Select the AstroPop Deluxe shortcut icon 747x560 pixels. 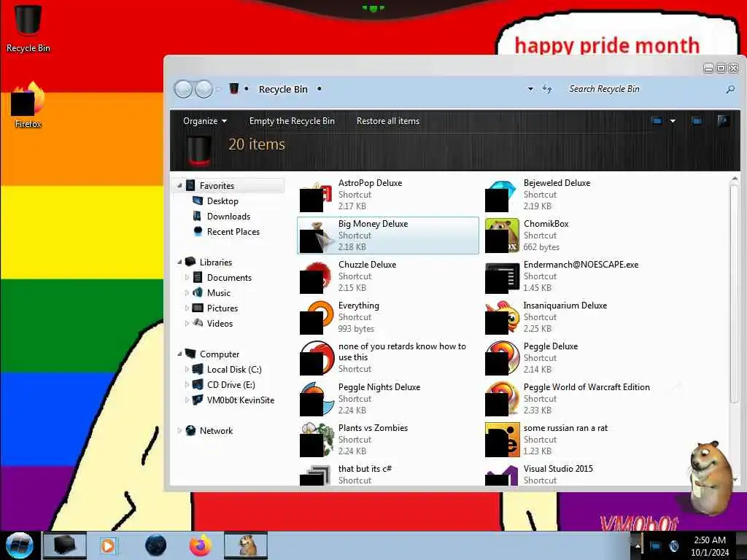pyautogui.click(x=316, y=195)
